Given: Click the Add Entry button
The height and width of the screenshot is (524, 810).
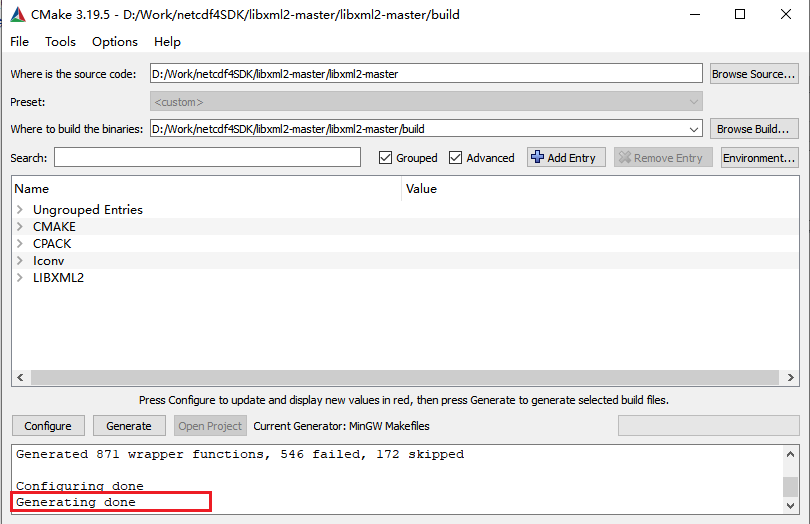Looking at the screenshot, I should click(x=566, y=158).
